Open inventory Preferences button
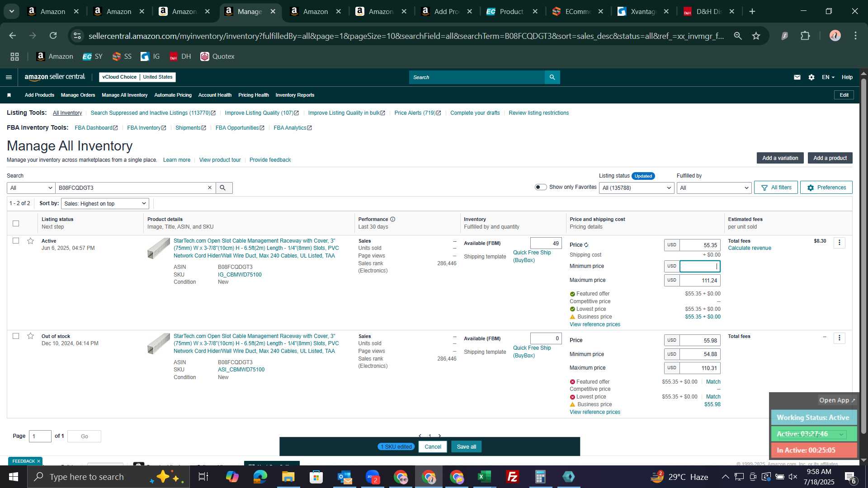Viewport: 868px width, 488px height. [x=826, y=188]
